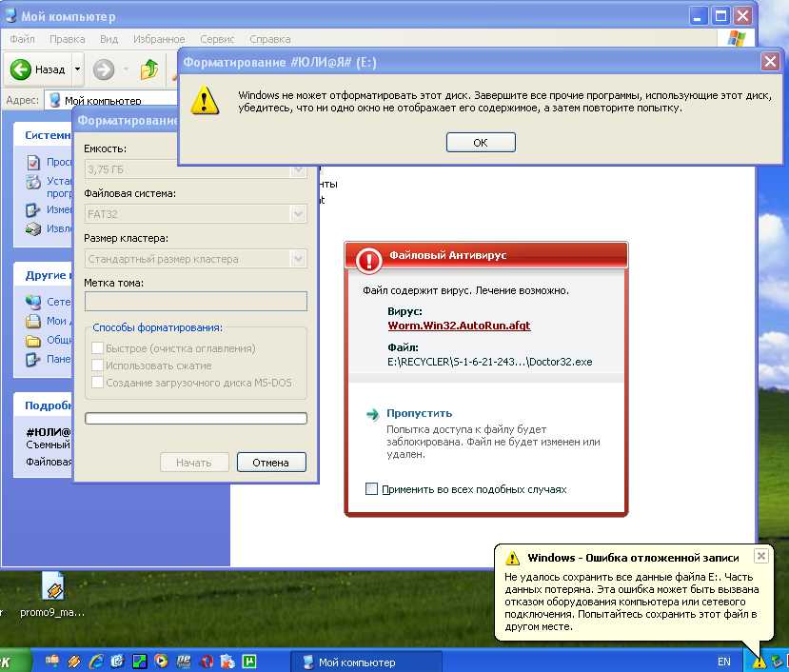Click the Назад back button
This screenshot has width=789, height=672.
coord(38,69)
